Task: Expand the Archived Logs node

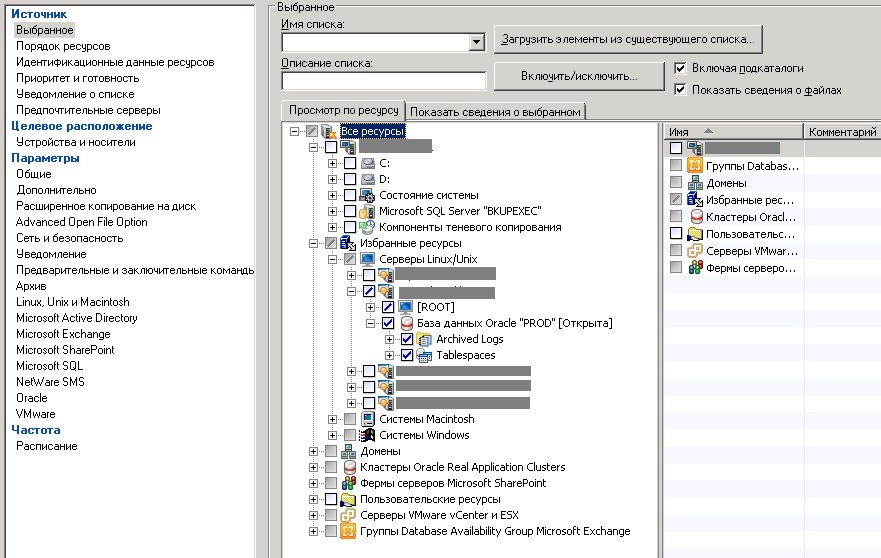Action: point(389,339)
